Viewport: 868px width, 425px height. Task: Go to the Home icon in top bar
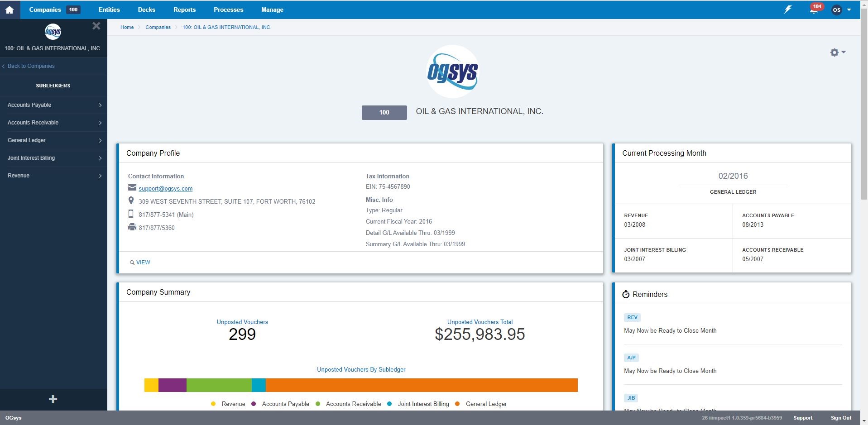tap(10, 10)
